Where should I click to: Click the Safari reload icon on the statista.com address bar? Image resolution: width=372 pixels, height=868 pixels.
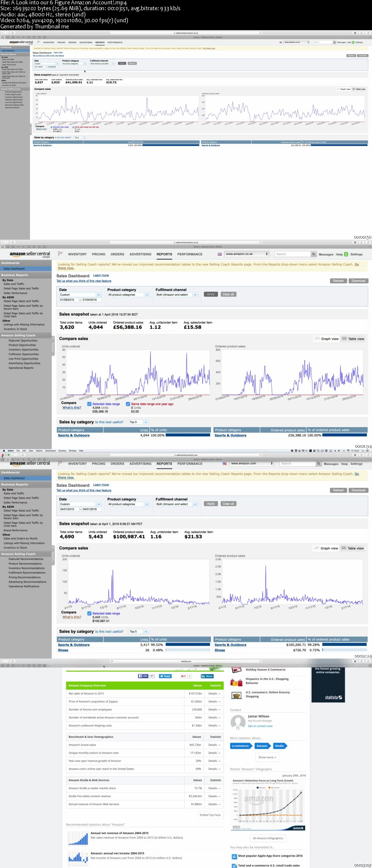[260, 661]
